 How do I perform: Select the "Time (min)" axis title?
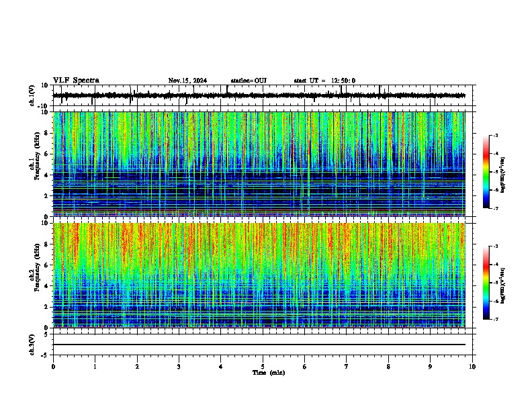click(269, 373)
